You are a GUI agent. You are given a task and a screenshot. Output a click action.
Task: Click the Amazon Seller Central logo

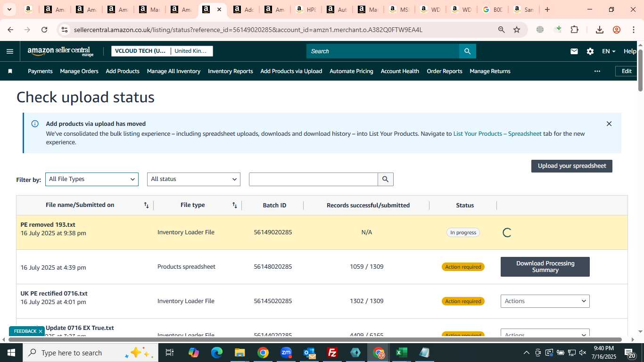(60, 51)
